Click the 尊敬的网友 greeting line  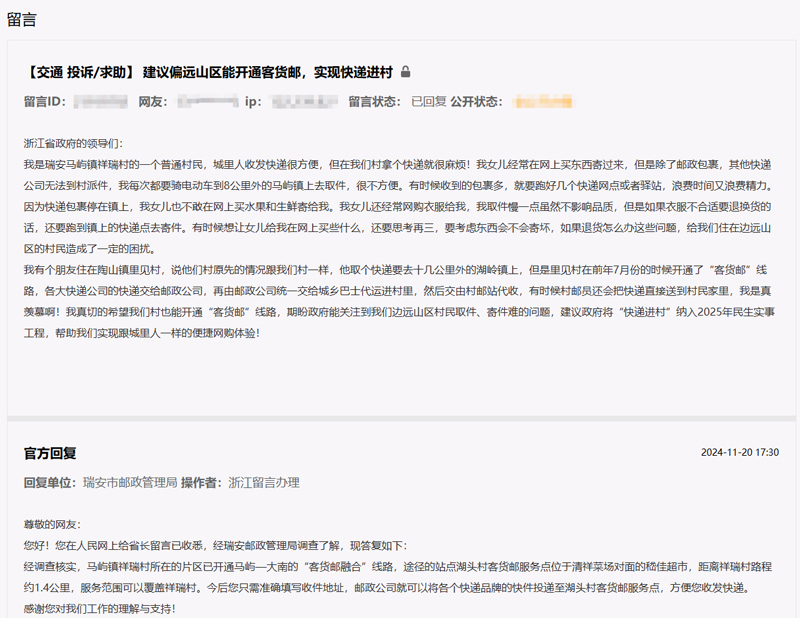(52, 525)
